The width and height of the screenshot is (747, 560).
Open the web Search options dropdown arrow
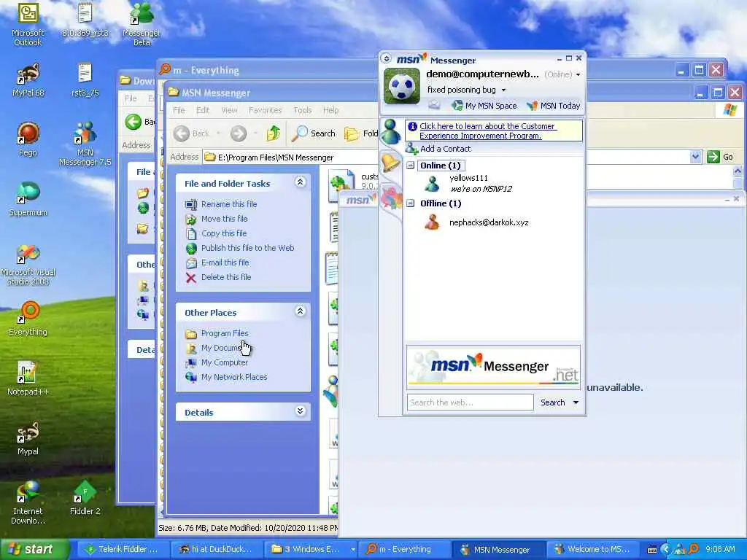(576, 402)
